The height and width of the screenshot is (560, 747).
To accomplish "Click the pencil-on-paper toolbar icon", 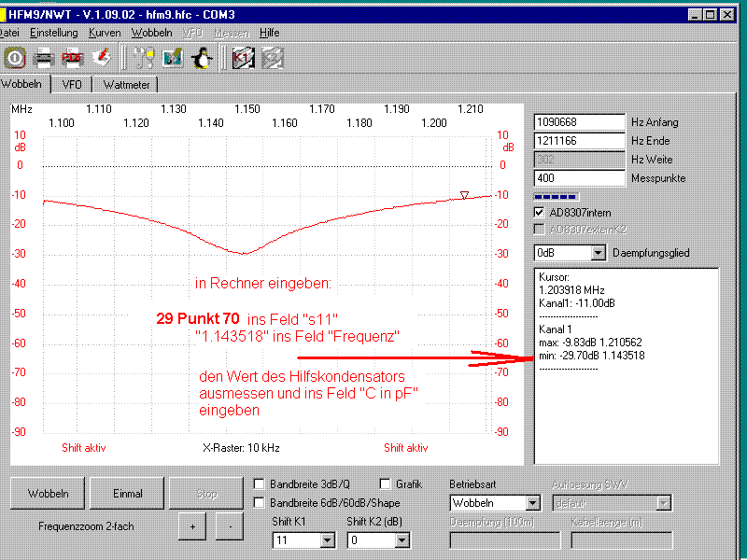I will 103,58.
